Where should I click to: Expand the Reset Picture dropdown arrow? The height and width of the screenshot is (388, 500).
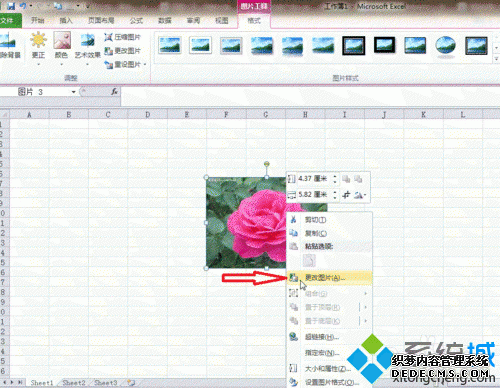point(145,65)
